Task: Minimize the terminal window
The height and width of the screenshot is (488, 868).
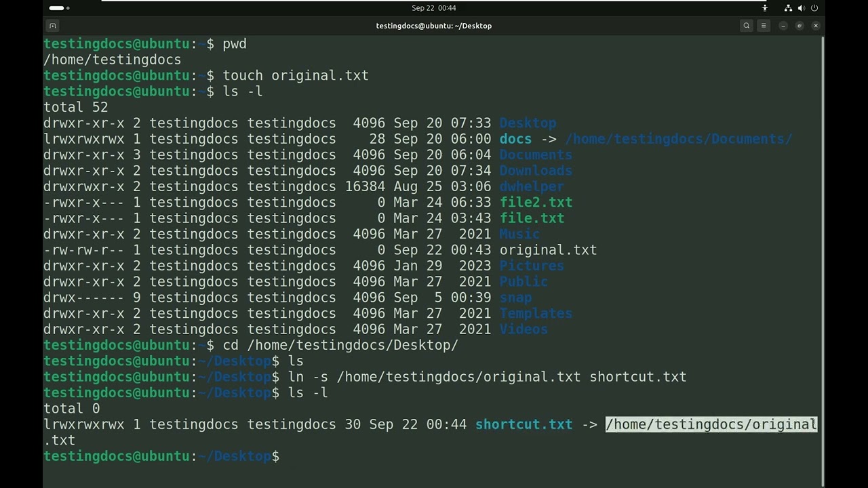Action: click(783, 26)
